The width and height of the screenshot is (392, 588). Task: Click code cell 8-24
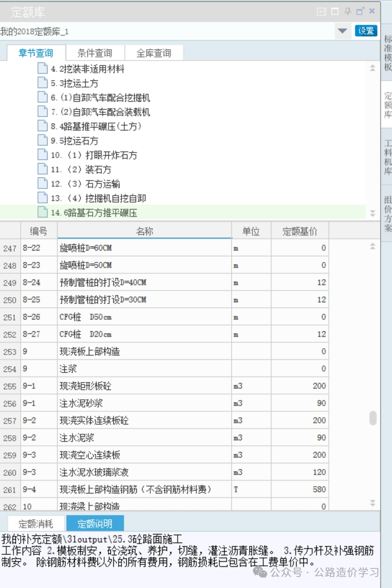coord(39,283)
